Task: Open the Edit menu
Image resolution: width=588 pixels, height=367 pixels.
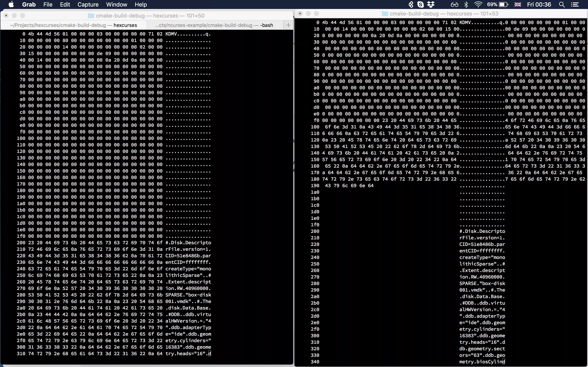Action: tap(65, 4)
